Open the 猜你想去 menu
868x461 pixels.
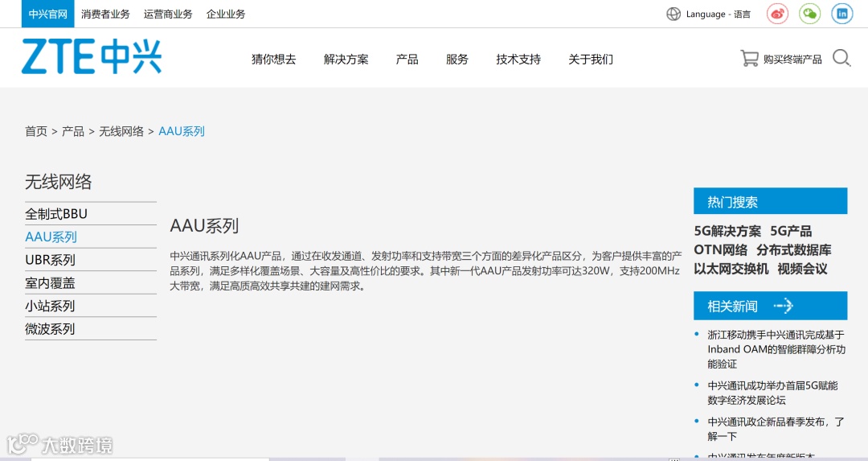[x=273, y=60]
